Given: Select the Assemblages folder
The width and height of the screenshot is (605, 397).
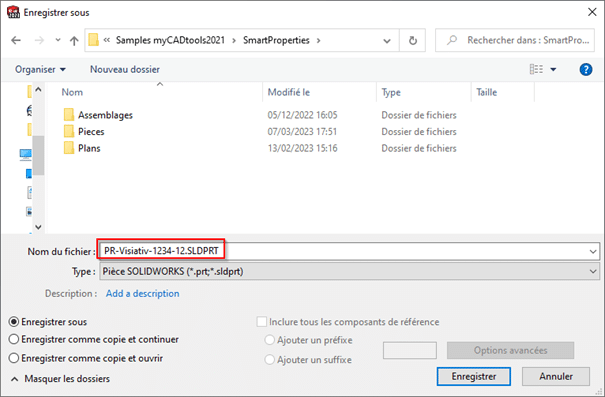Looking at the screenshot, I should coord(105,115).
